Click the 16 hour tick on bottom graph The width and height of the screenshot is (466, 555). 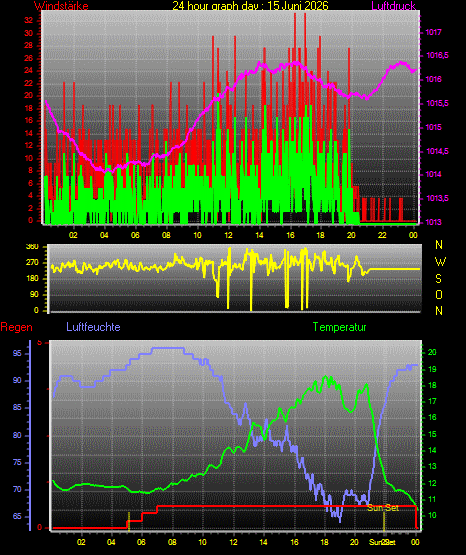click(x=294, y=542)
